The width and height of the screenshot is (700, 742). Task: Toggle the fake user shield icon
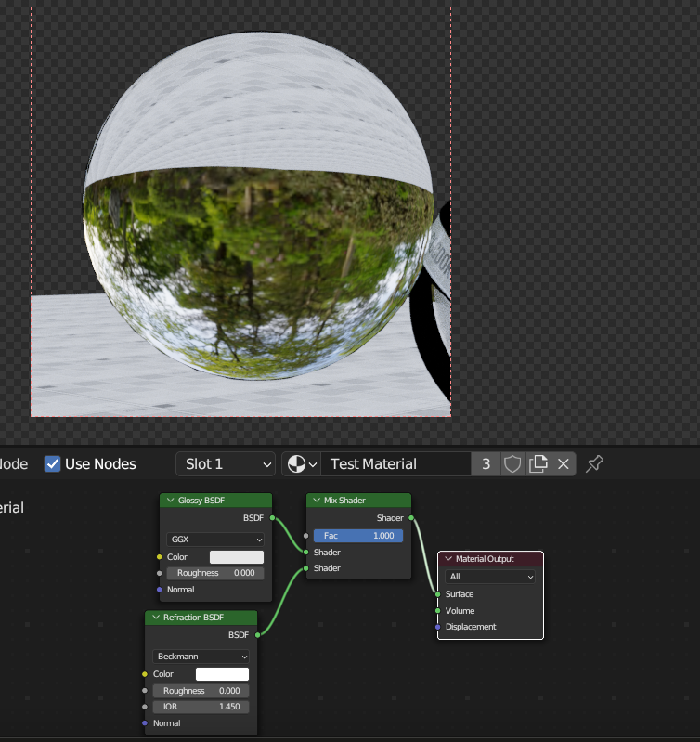[512, 464]
